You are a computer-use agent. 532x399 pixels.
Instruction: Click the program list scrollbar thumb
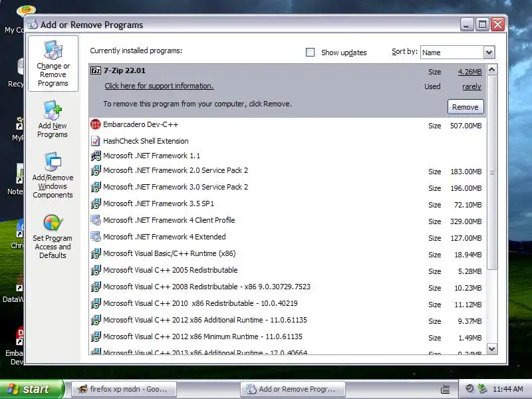[x=492, y=172]
